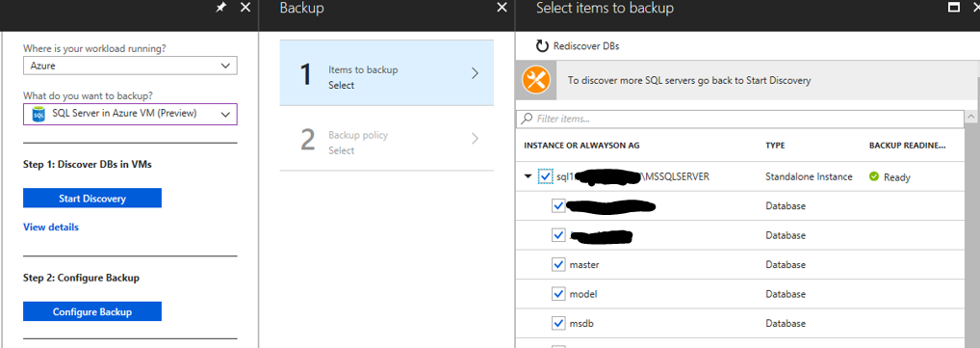Click the Start Discovery button

pyautogui.click(x=92, y=199)
